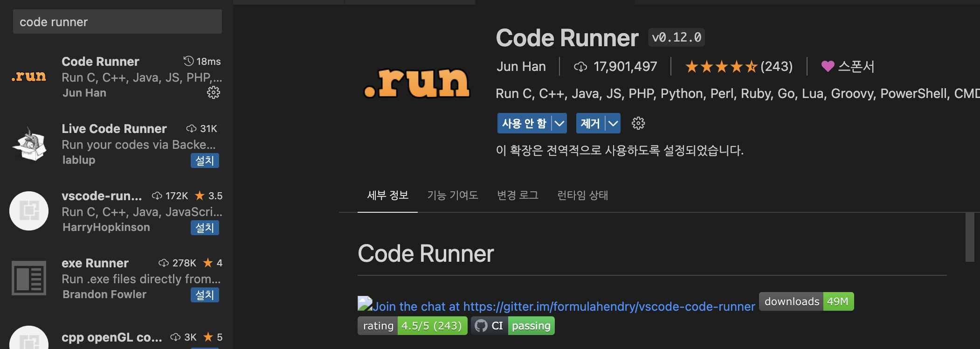Select the Code Runner entry title in list
Viewport: 980px width, 349px height.
point(100,62)
